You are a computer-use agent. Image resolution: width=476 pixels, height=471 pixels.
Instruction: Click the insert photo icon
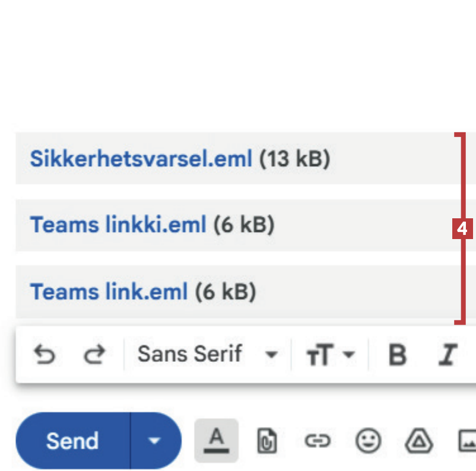467,441
